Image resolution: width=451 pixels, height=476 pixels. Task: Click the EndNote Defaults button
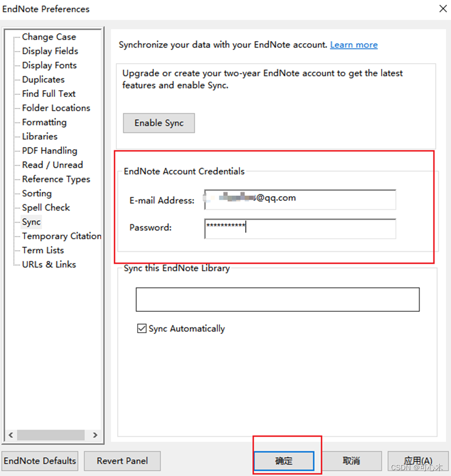40,461
